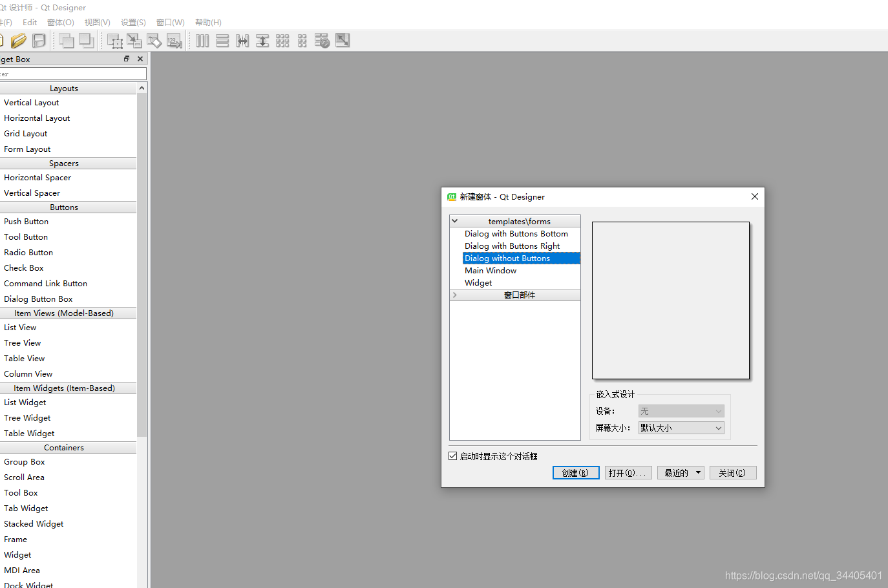Click the Break Layout toolbar icon
888x588 pixels.
click(x=322, y=41)
